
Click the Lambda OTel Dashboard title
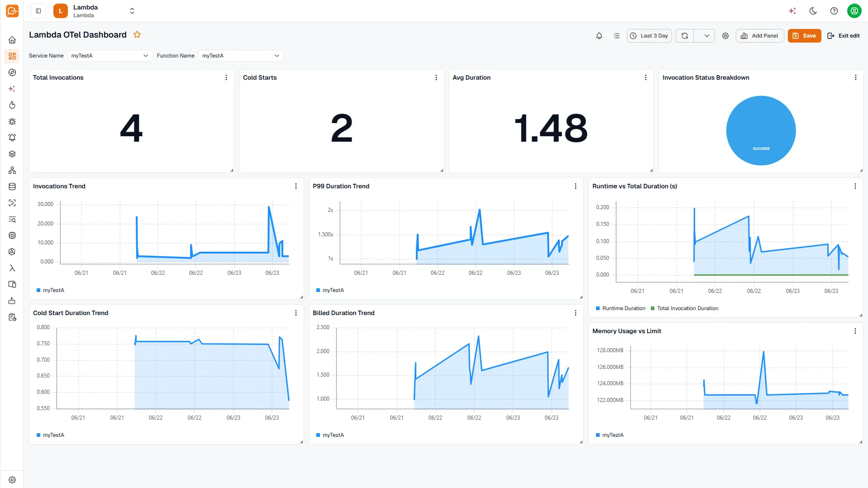(78, 35)
